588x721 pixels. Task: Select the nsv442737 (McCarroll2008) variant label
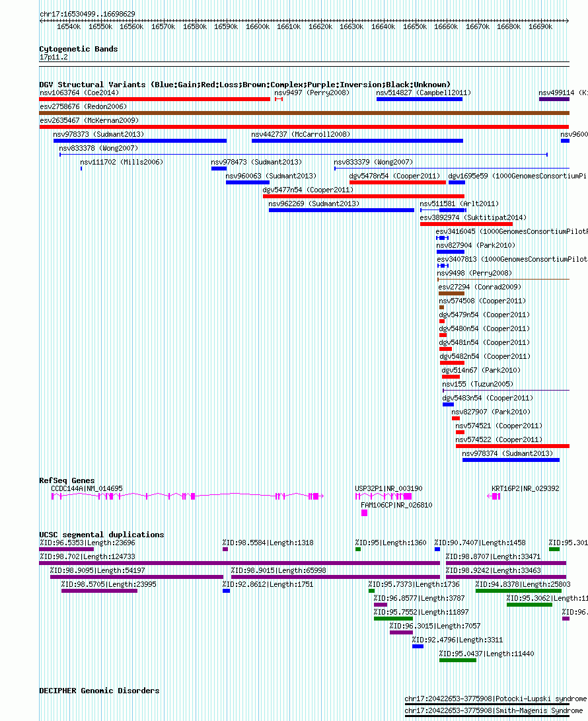pyautogui.click(x=301, y=134)
